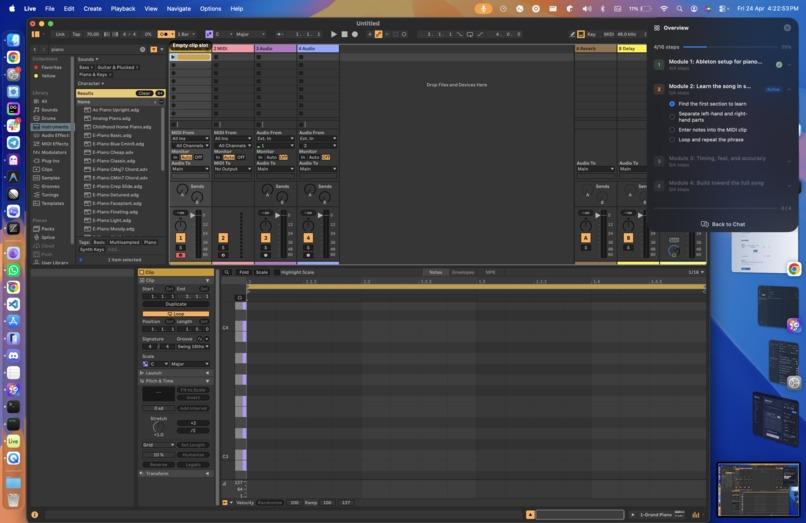Image resolution: width=806 pixels, height=523 pixels.
Task: Open Chrome in the Dock
Action: [13, 57]
